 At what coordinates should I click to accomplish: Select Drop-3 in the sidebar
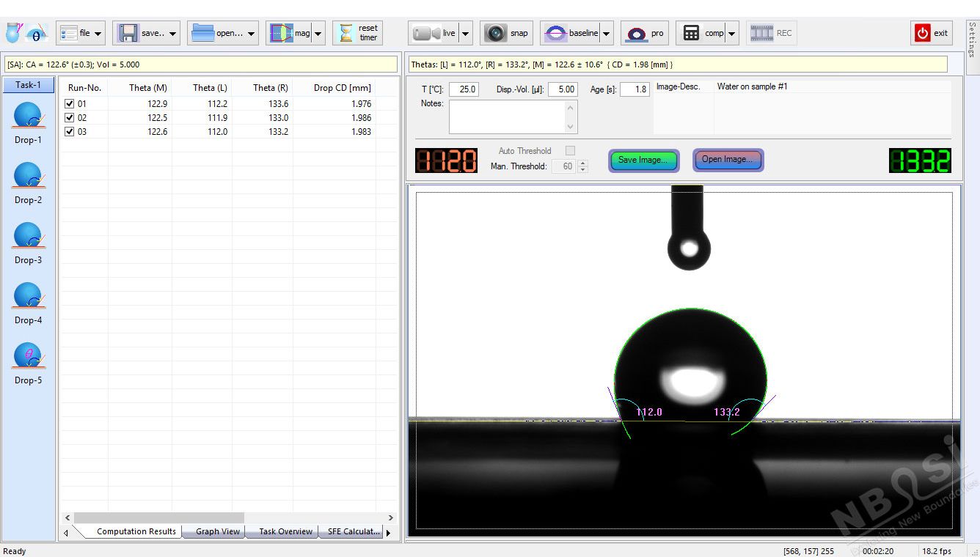[28, 240]
